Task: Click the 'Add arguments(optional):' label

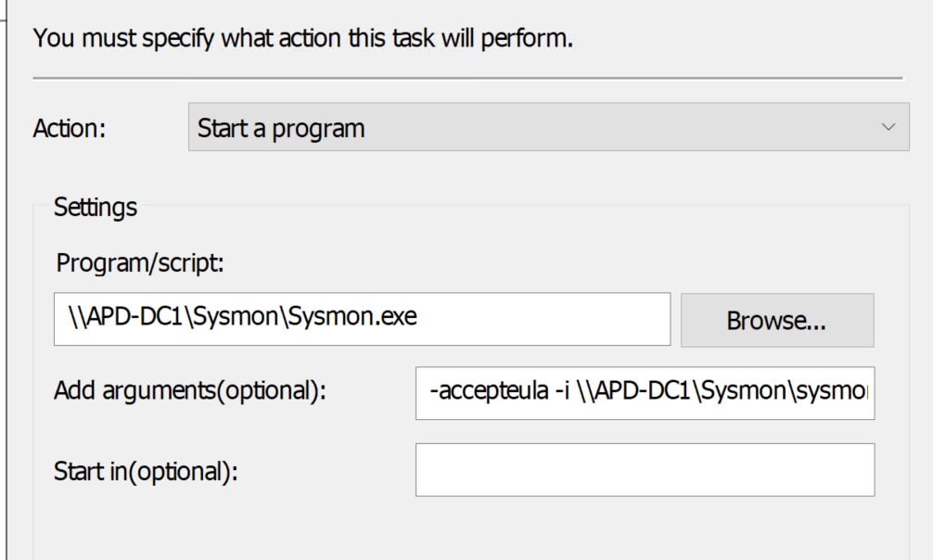Action: tap(190, 392)
